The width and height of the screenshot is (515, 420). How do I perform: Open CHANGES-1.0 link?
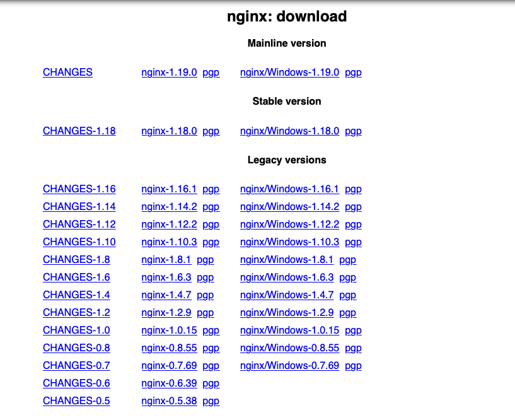[76, 330]
